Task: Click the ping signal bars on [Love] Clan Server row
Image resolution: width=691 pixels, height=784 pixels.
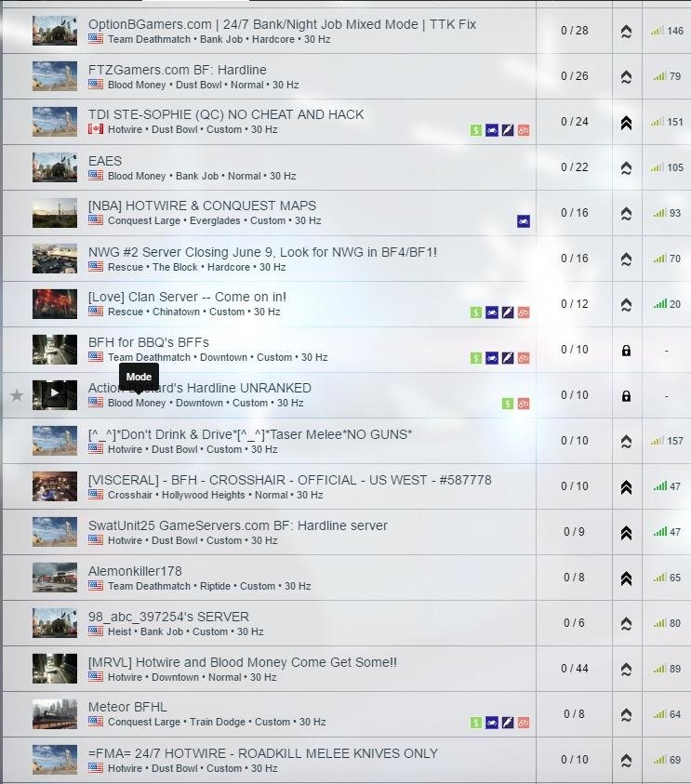Action: point(660,304)
